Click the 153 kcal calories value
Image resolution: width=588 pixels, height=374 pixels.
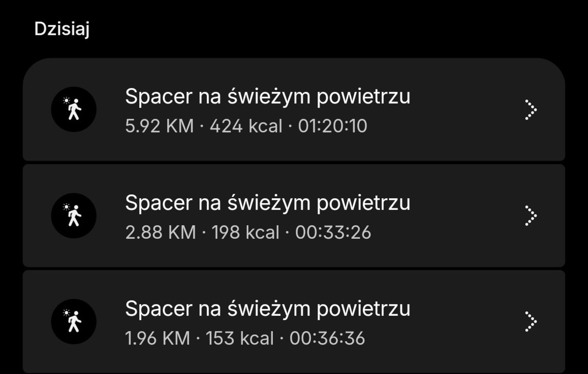[x=240, y=338]
